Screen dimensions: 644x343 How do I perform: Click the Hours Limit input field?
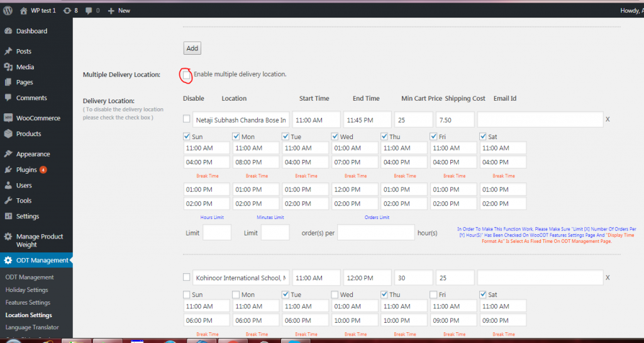[x=217, y=232]
